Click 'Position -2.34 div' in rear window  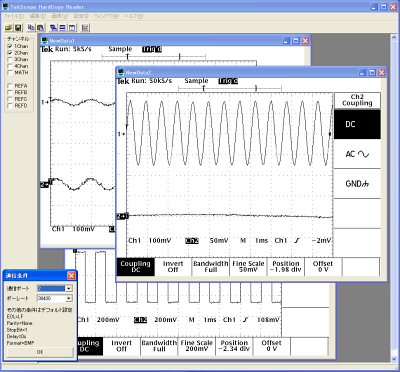click(234, 346)
